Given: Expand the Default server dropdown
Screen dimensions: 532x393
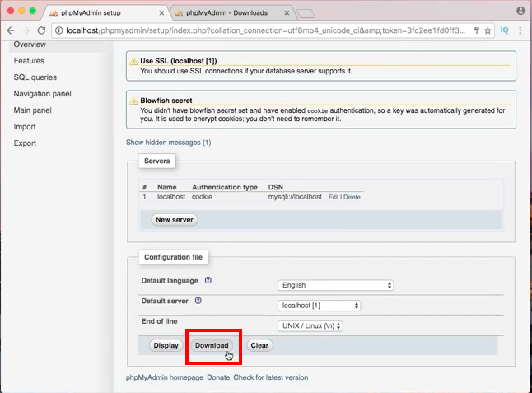Looking at the screenshot, I should point(320,306).
